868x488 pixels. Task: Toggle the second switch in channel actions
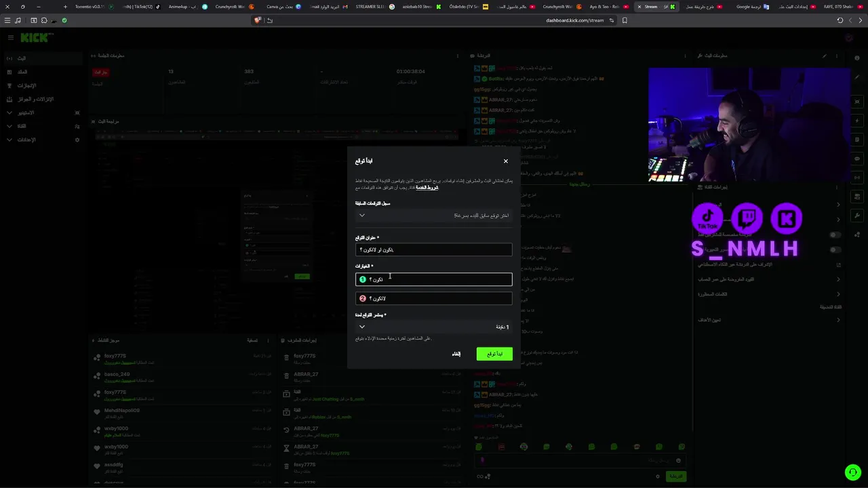pyautogui.click(x=835, y=249)
